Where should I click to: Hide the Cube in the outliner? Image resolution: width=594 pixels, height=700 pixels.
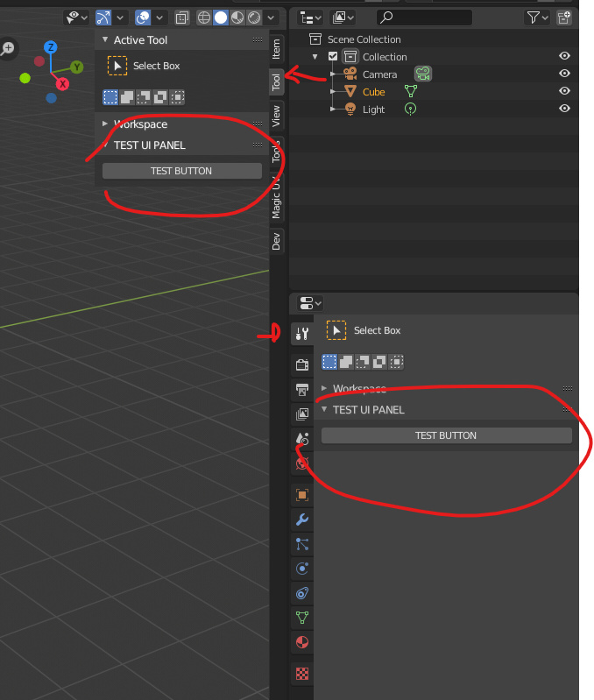coord(564,90)
